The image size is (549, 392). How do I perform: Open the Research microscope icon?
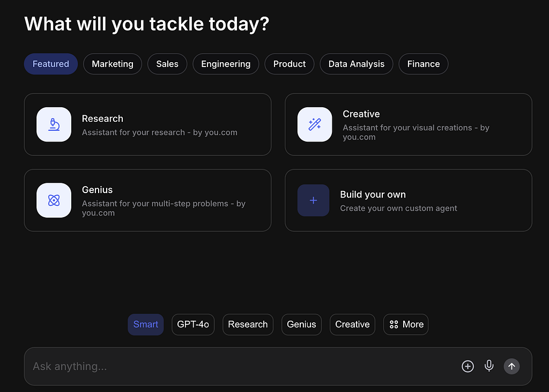[54, 124]
